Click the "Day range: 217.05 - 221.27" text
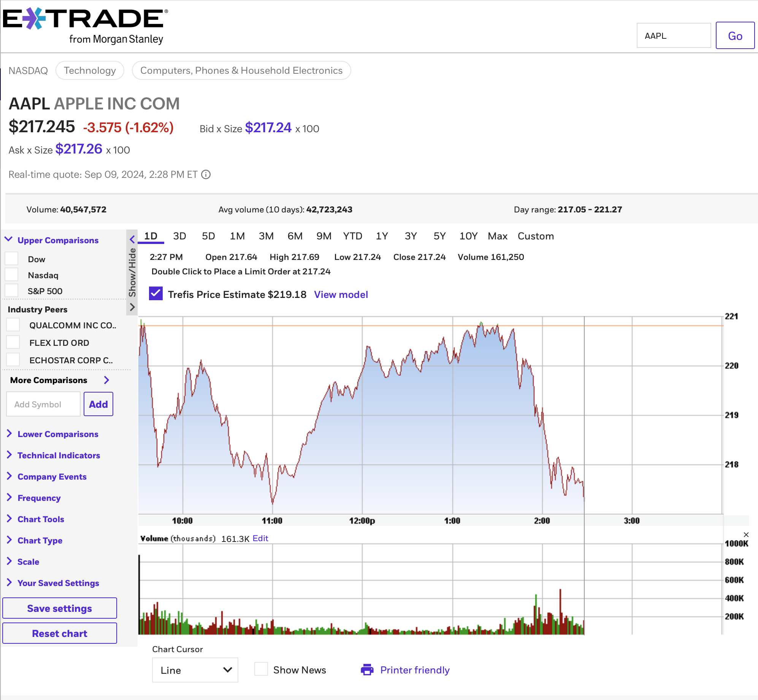 tap(568, 209)
